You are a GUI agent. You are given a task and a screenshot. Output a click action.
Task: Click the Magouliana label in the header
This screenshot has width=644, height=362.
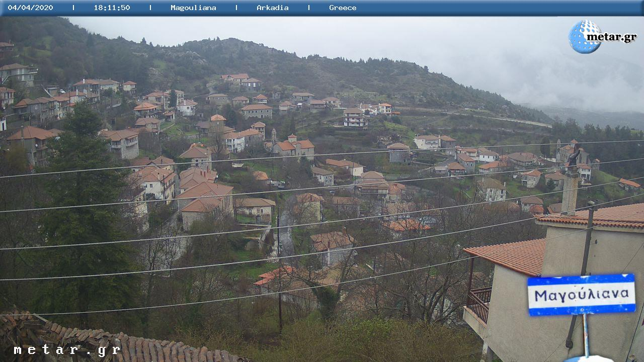pos(193,8)
